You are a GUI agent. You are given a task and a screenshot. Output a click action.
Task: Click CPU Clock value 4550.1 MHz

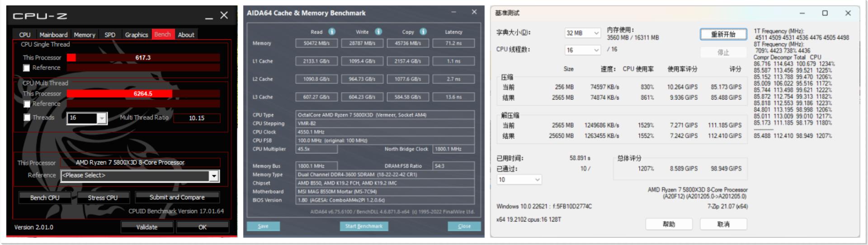pos(385,132)
